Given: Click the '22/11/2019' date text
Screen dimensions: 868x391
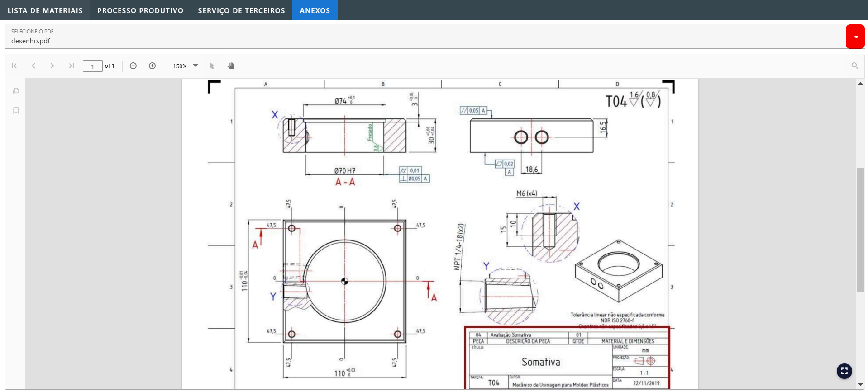Looking at the screenshot, I should (646, 383).
